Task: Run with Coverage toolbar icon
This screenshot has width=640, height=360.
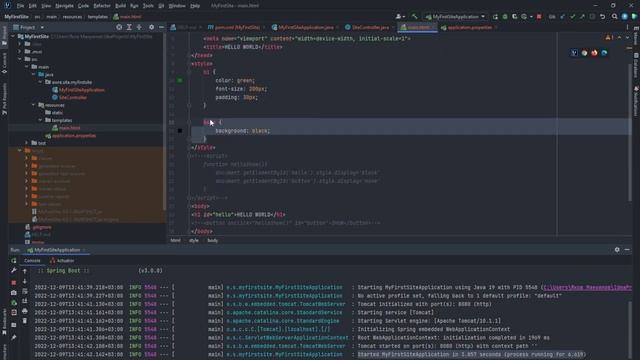Action: [x=514, y=17]
